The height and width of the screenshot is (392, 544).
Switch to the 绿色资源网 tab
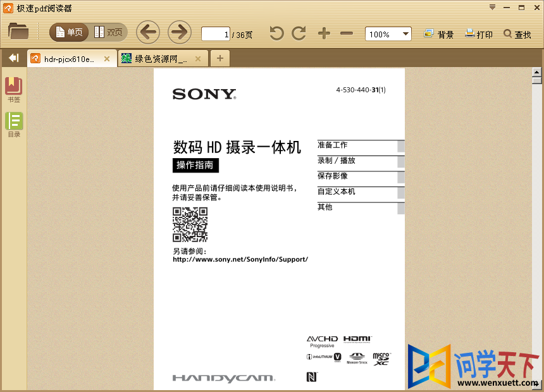159,59
